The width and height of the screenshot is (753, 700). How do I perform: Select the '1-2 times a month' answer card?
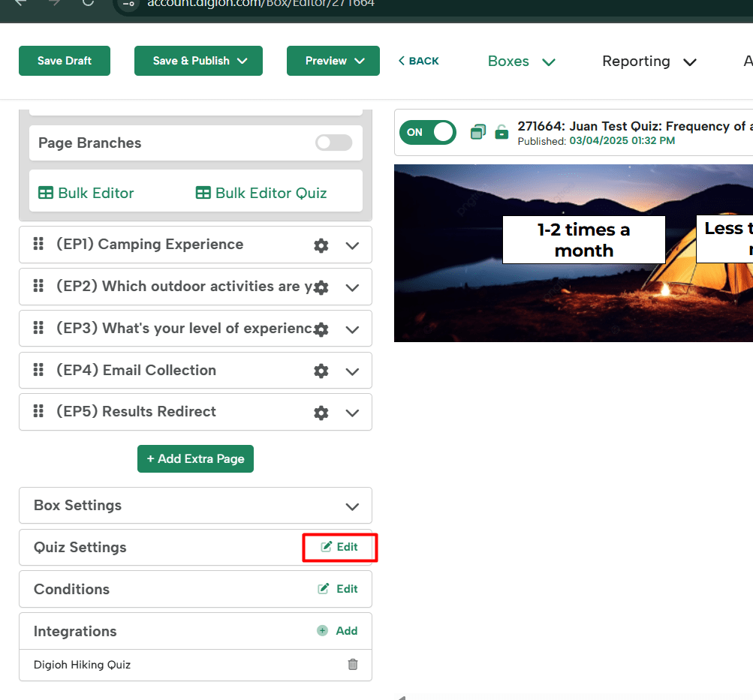point(583,240)
